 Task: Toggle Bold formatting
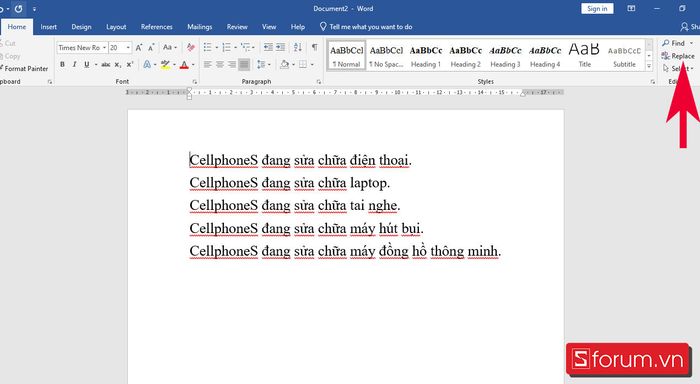[62, 65]
